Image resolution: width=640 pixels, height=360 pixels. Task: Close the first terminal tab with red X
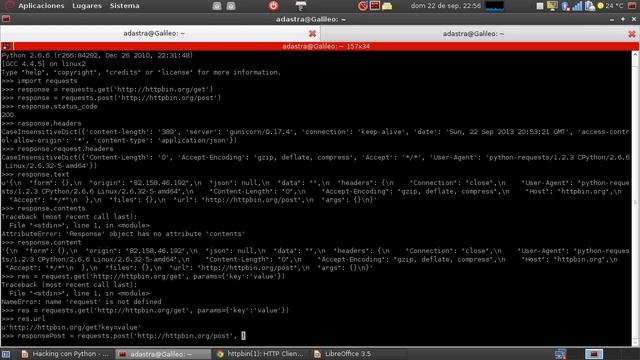(x=312, y=33)
